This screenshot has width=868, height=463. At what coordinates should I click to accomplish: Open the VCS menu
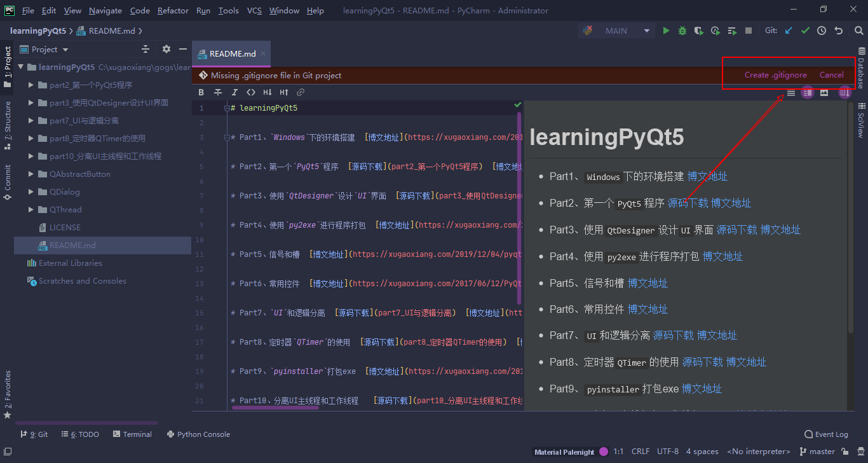254,10
